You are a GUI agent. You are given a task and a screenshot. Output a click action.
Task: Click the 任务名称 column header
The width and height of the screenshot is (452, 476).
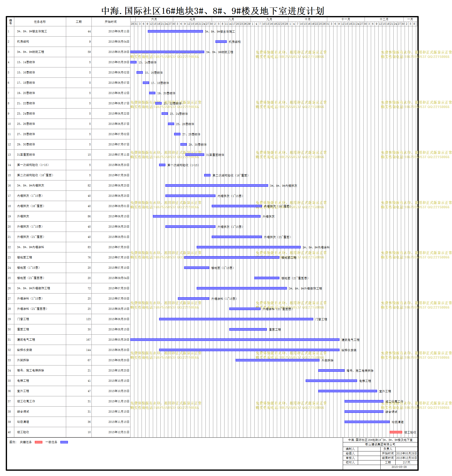click(x=40, y=22)
